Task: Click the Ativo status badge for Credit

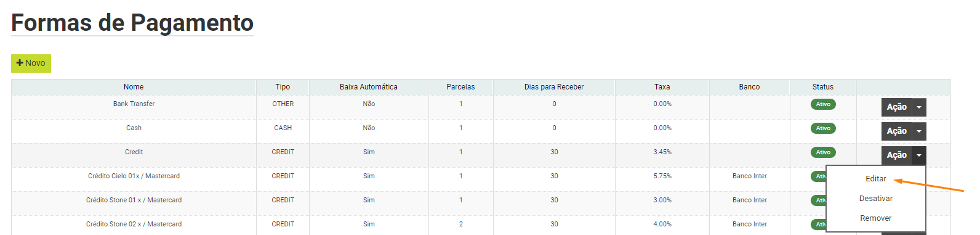Action: (x=823, y=152)
